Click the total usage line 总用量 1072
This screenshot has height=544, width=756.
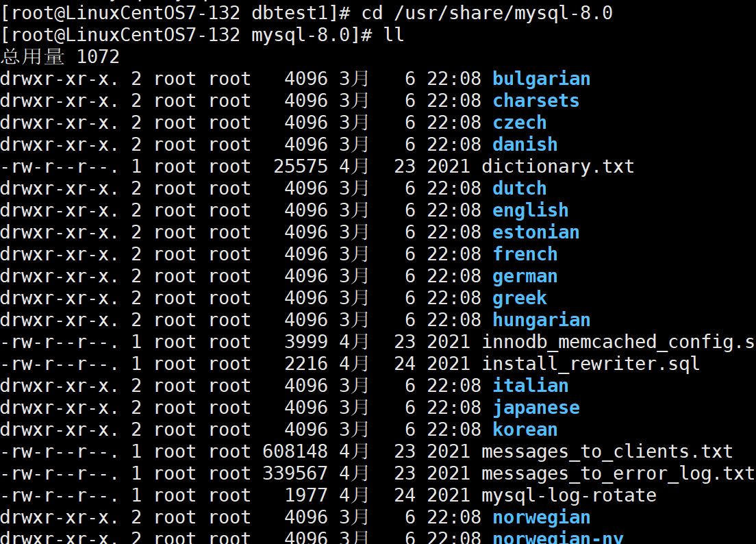click(x=60, y=56)
